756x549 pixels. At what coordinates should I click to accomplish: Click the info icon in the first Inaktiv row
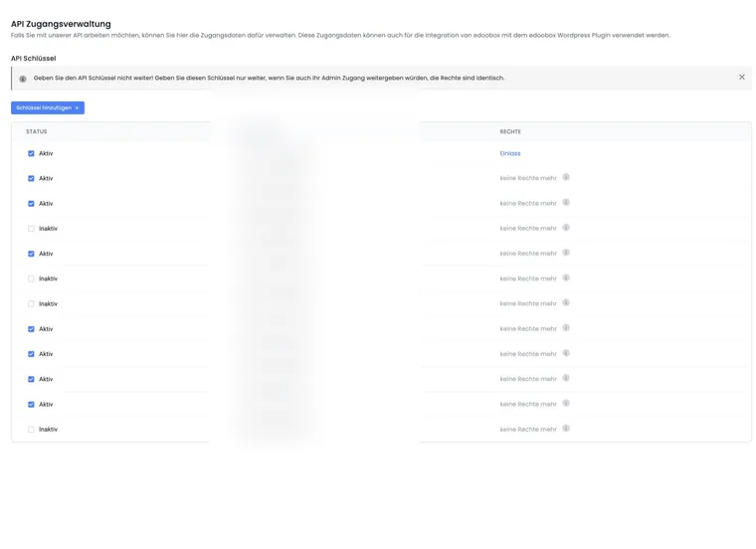click(566, 228)
